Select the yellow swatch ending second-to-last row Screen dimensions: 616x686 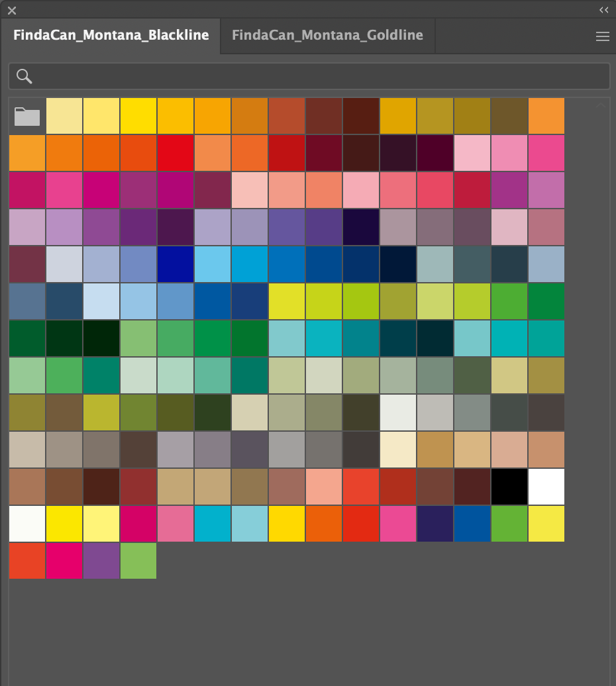[x=546, y=524]
